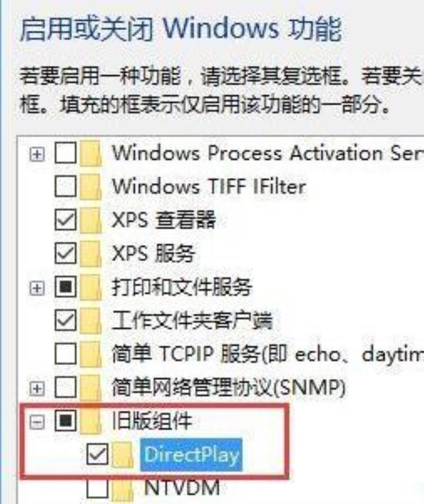Enable the NTVDM checkbox
Screen dimensions: 424x504
(x=98, y=488)
